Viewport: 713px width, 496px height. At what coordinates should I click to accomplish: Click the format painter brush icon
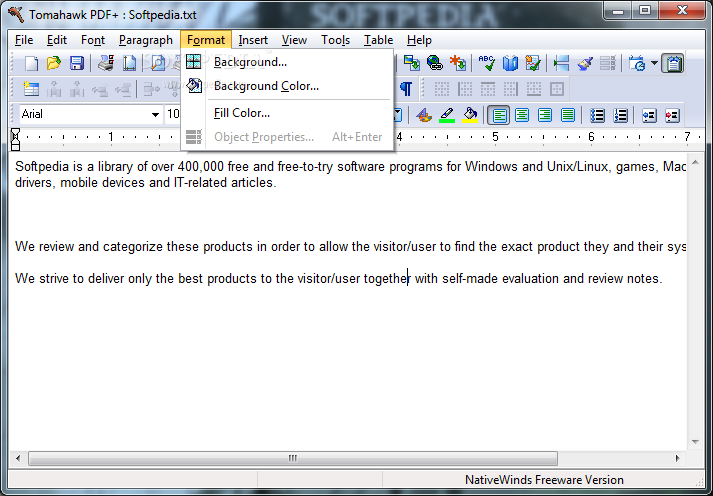click(585, 63)
